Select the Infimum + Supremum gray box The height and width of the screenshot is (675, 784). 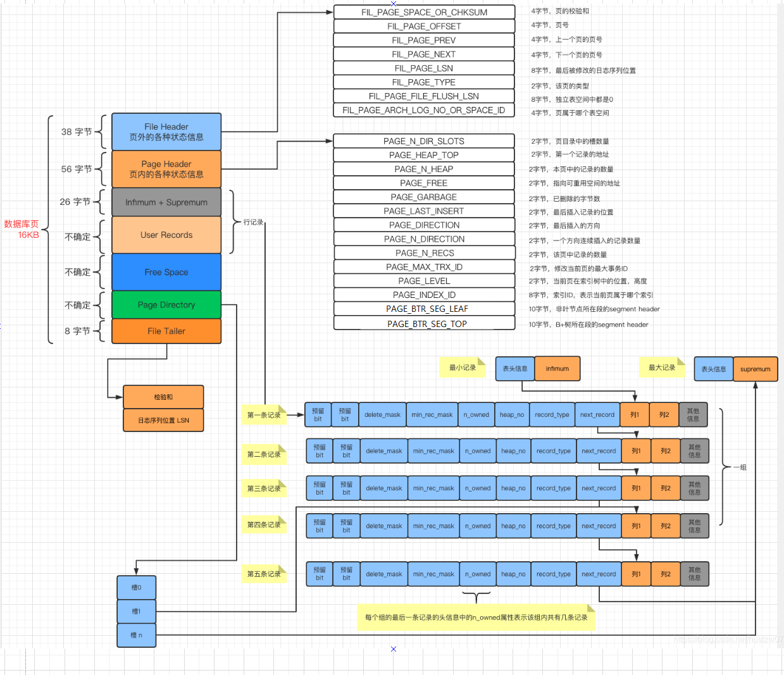(166, 202)
